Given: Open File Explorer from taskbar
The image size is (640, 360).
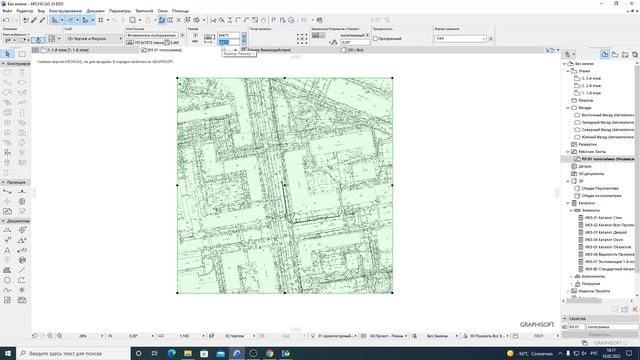Looking at the screenshot, I should 188,353.
